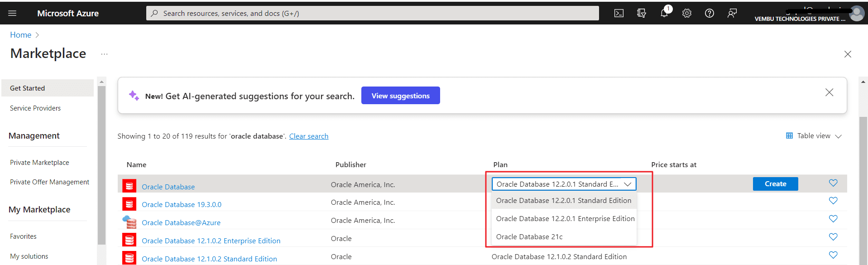Open Service Providers in the sidebar
This screenshot has height=265, width=868.
(x=35, y=108)
